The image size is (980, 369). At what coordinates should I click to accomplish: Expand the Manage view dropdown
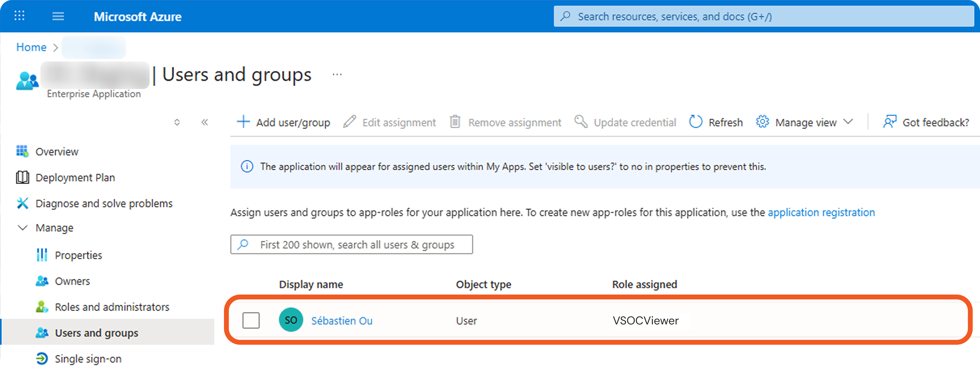[x=848, y=122]
